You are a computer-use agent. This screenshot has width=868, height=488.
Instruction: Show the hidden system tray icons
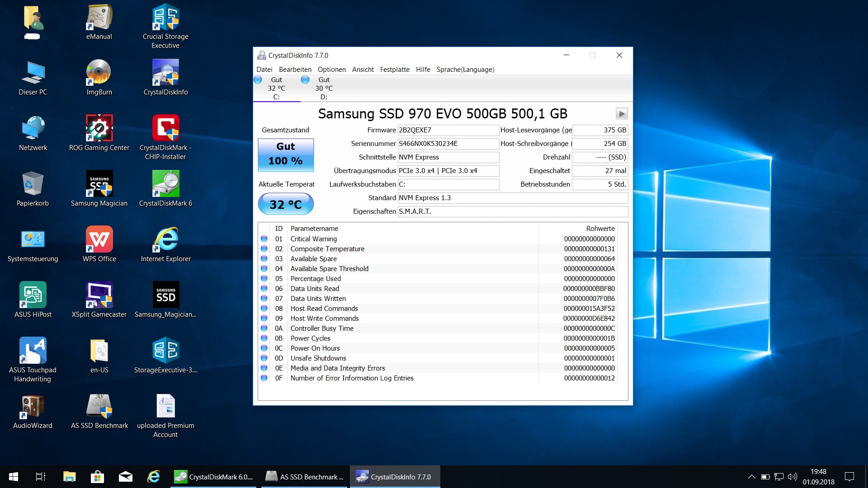[x=751, y=477]
